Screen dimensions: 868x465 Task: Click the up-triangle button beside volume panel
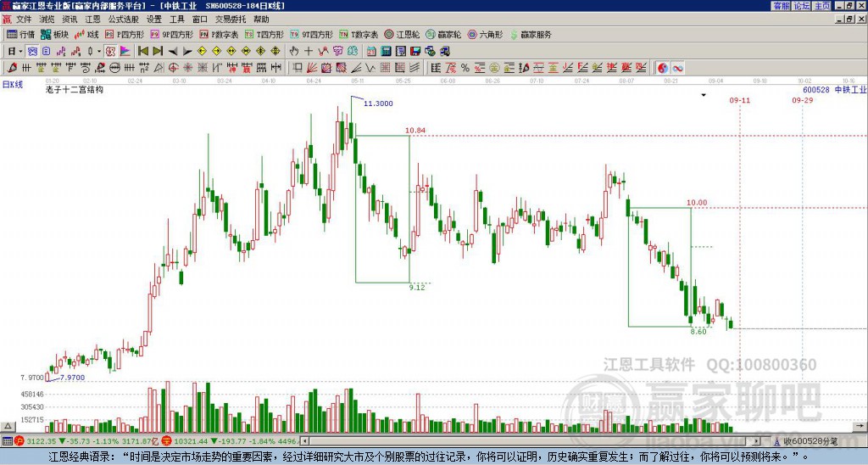(x=8, y=426)
